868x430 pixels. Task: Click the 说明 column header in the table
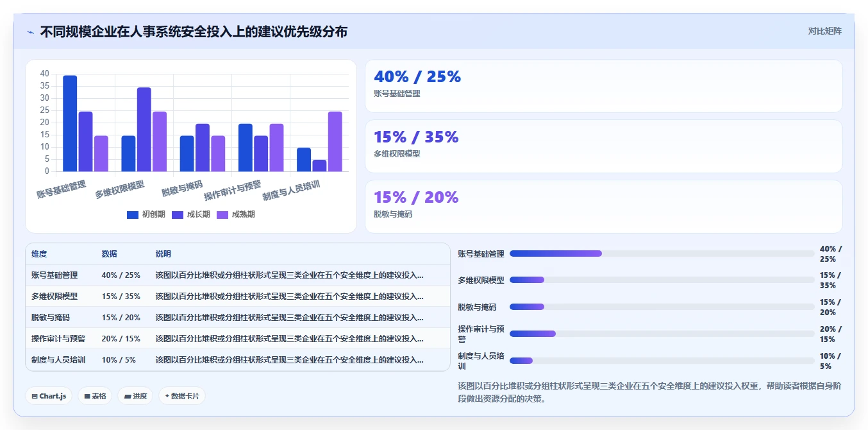[163, 254]
